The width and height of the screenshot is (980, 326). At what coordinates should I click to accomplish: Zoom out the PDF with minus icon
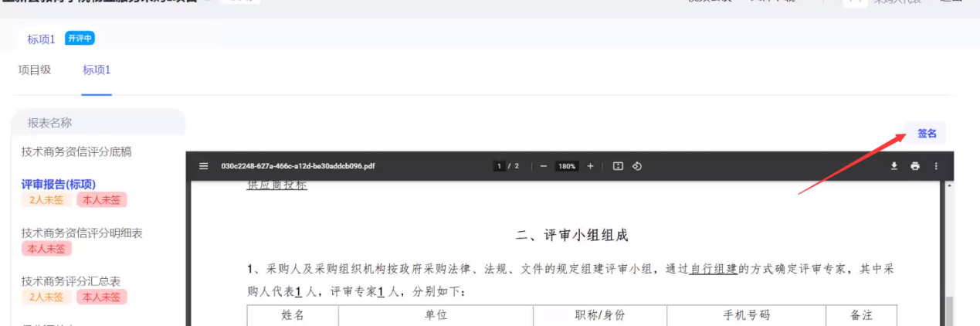544,166
